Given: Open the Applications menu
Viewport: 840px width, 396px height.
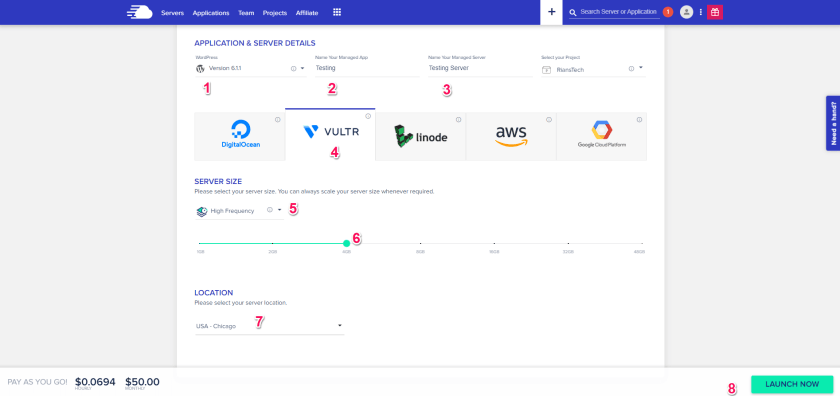Looking at the screenshot, I should coord(211,13).
